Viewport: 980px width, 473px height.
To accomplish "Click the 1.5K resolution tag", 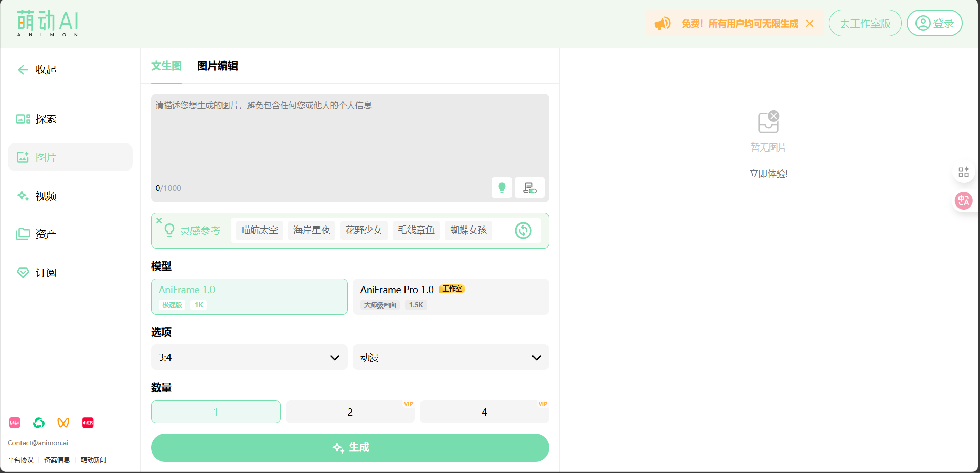I will coord(416,305).
